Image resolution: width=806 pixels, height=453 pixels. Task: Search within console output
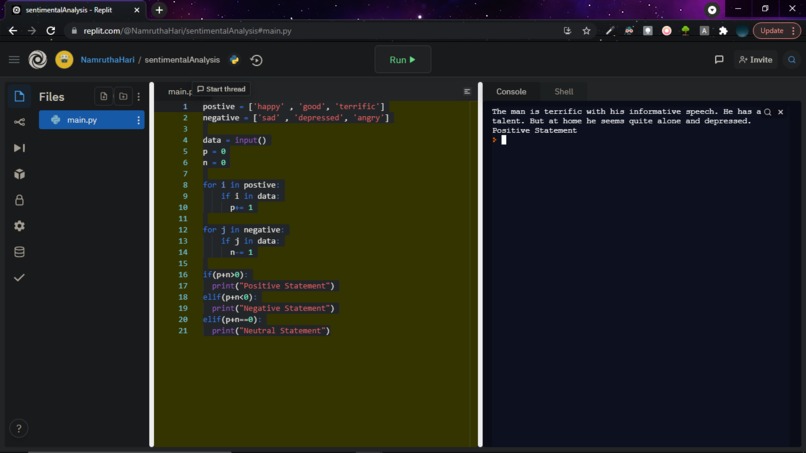pos(767,112)
